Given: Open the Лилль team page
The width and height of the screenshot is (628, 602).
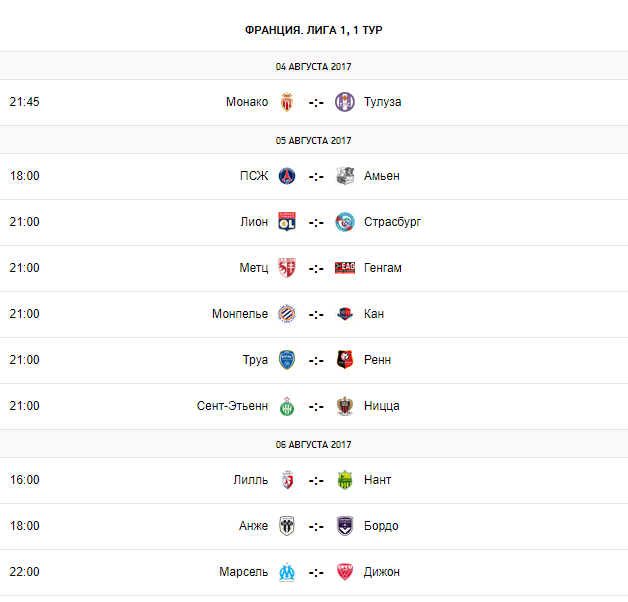Looking at the screenshot, I should pos(250,480).
